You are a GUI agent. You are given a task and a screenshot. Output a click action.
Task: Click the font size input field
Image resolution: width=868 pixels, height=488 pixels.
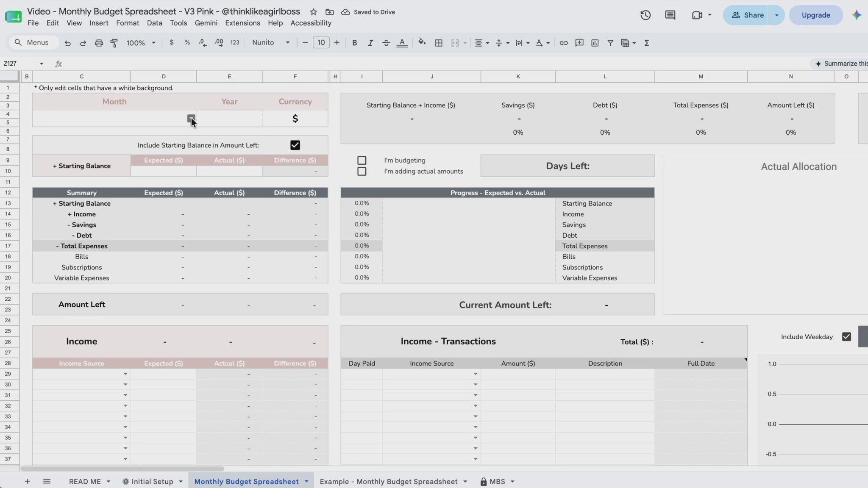click(321, 42)
